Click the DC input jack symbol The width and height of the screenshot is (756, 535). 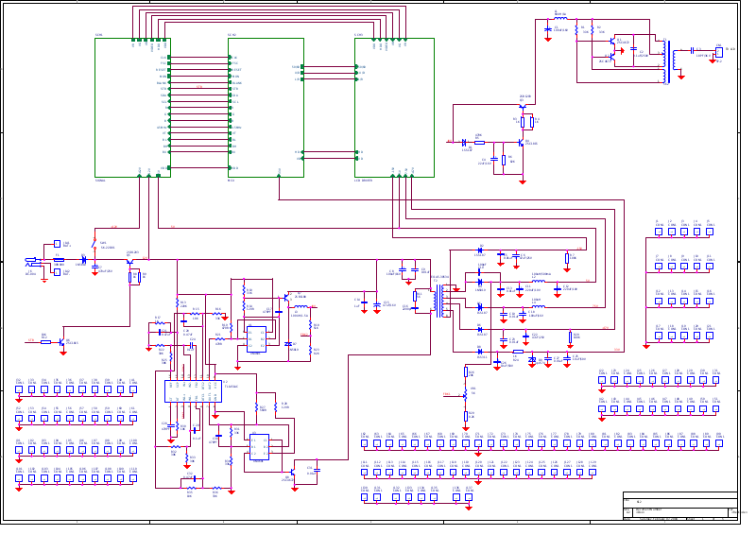coord(31,262)
